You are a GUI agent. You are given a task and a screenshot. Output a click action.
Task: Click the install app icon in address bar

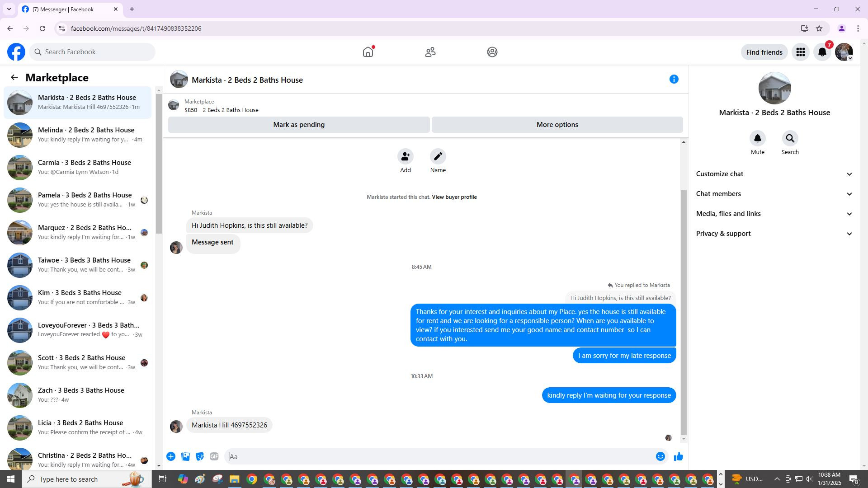point(805,28)
